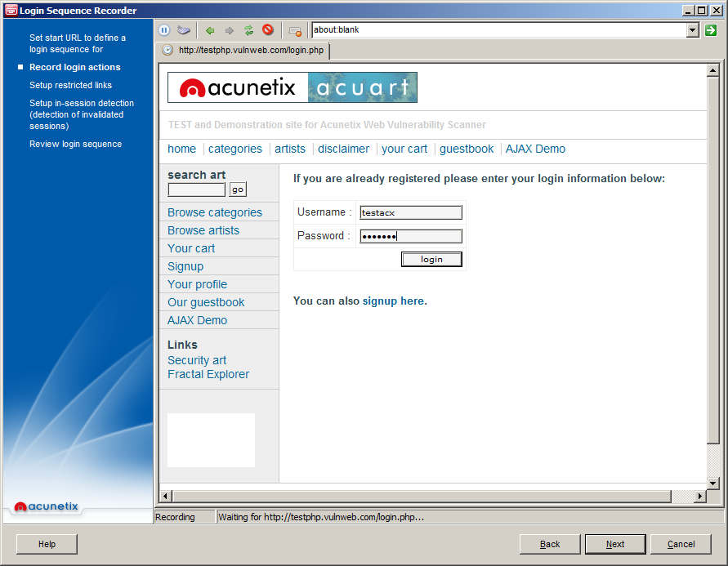Click the Help button

click(x=47, y=544)
